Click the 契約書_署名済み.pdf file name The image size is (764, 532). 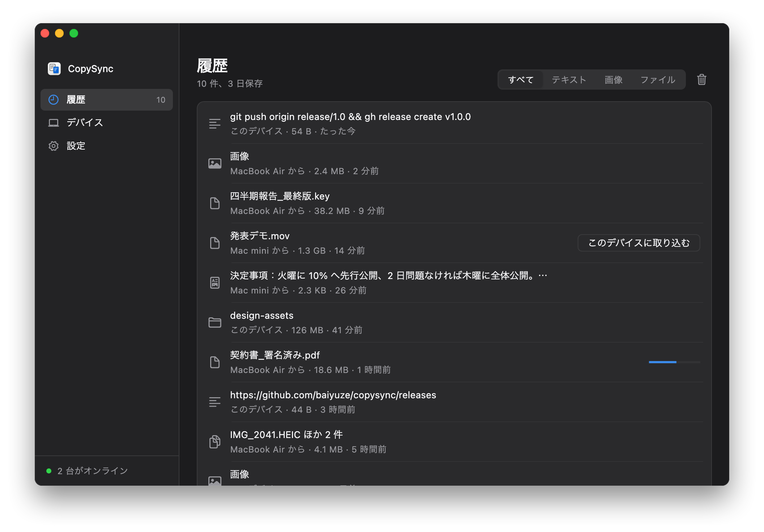click(x=275, y=355)
